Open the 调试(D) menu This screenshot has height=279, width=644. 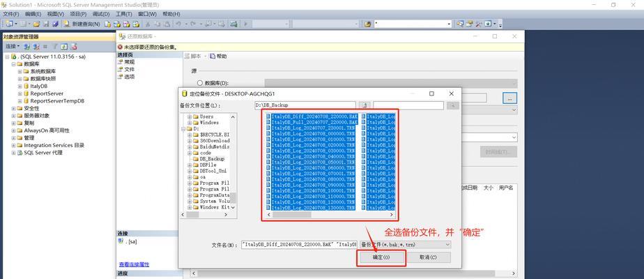tap(101, 14)
